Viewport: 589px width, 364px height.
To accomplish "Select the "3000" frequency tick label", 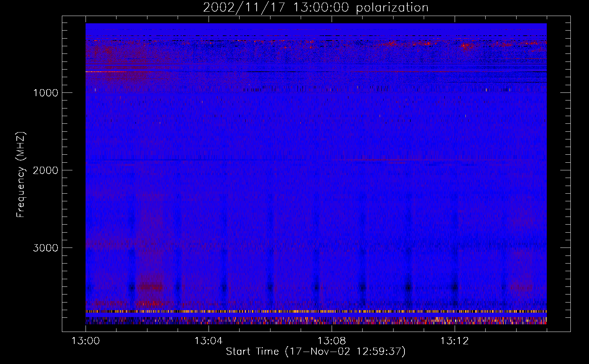I will 46,248.
